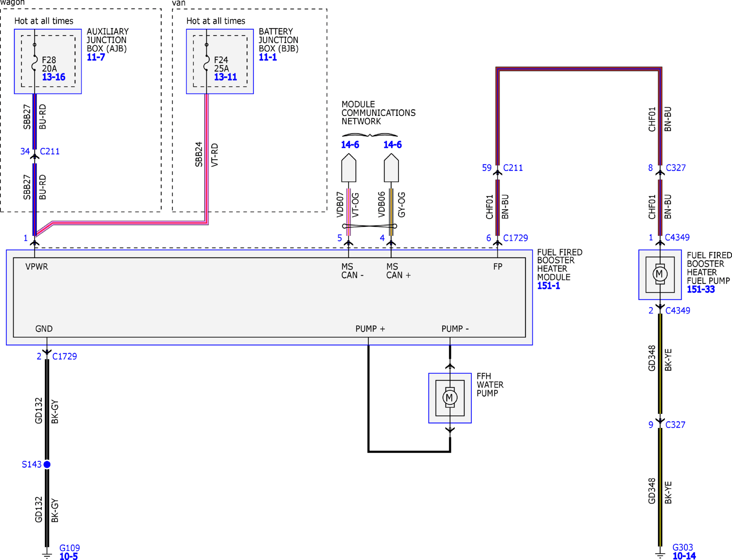
Task: Click the MS CAN - terminal label
Action: pyautogui.click(x=352, y=271)
